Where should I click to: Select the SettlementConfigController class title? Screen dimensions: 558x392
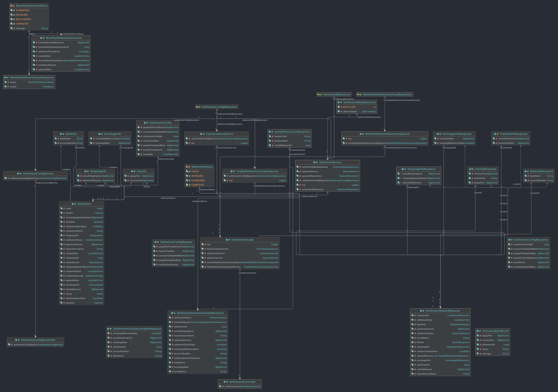tap(38, 340)
